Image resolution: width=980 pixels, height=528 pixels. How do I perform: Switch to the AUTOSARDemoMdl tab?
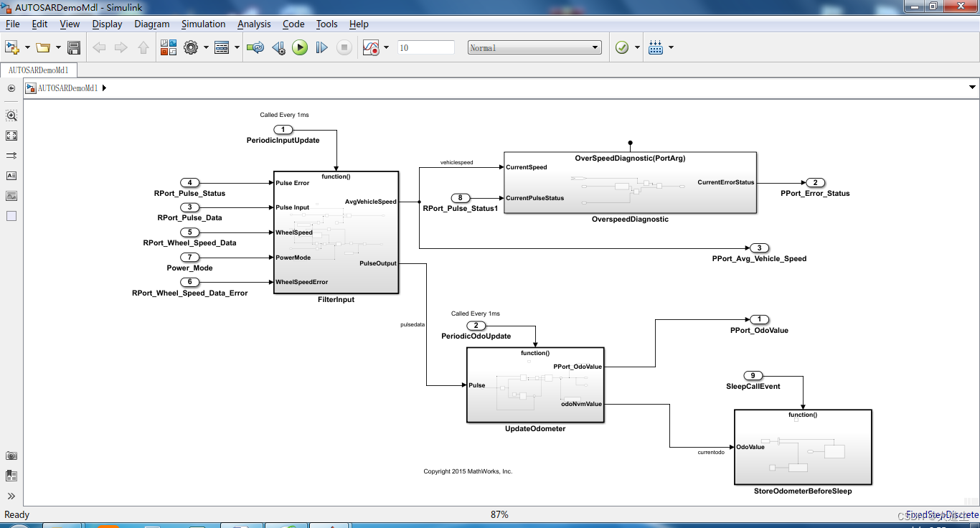click(39, 71)
